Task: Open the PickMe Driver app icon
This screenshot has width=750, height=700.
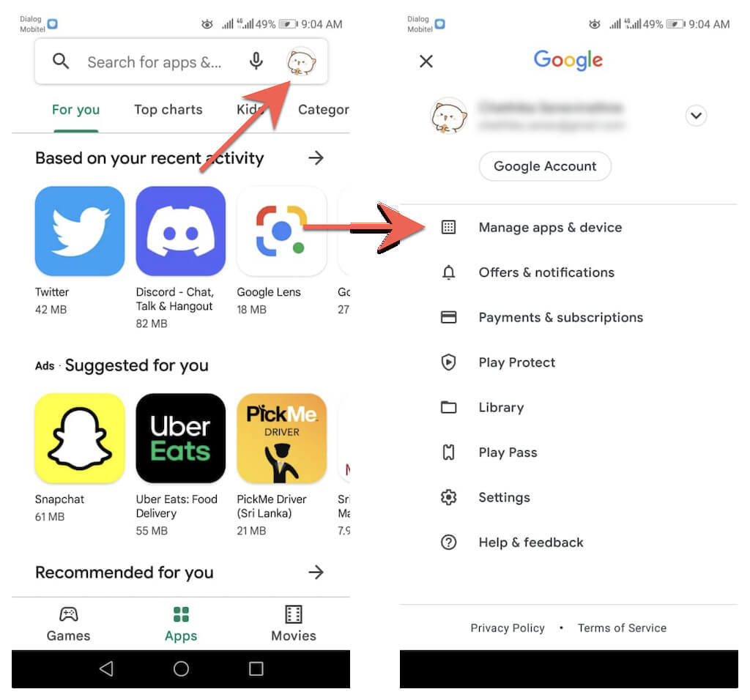Action: click(282, 438)
